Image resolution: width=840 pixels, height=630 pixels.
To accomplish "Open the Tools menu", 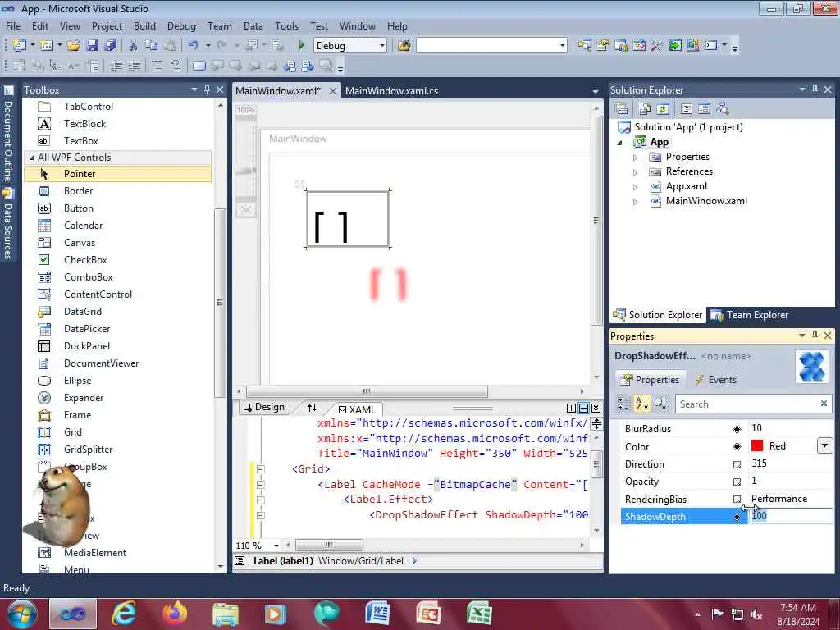I will 286,25.
